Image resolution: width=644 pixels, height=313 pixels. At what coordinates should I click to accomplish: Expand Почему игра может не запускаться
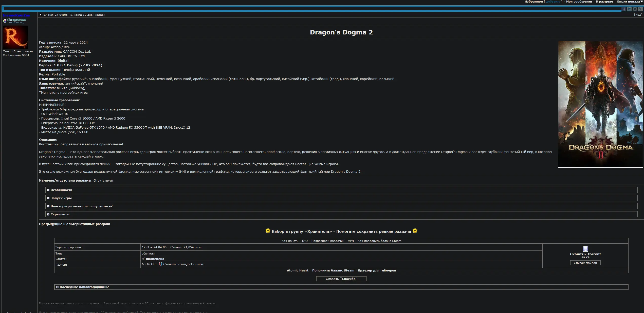[x=81, y=206]
